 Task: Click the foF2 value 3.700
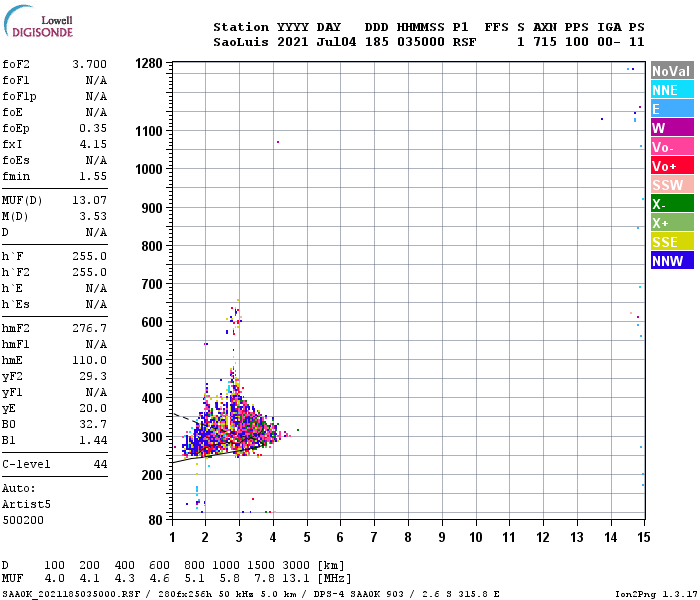(x=89, y=64)
